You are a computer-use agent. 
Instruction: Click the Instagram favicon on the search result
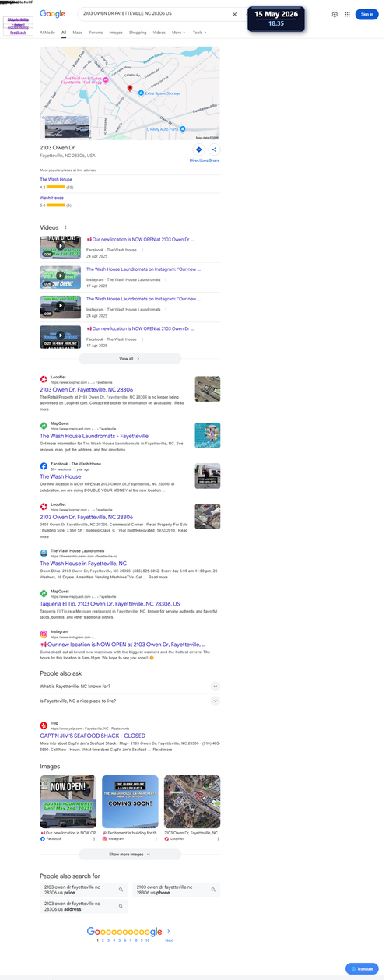pos(44,634)
